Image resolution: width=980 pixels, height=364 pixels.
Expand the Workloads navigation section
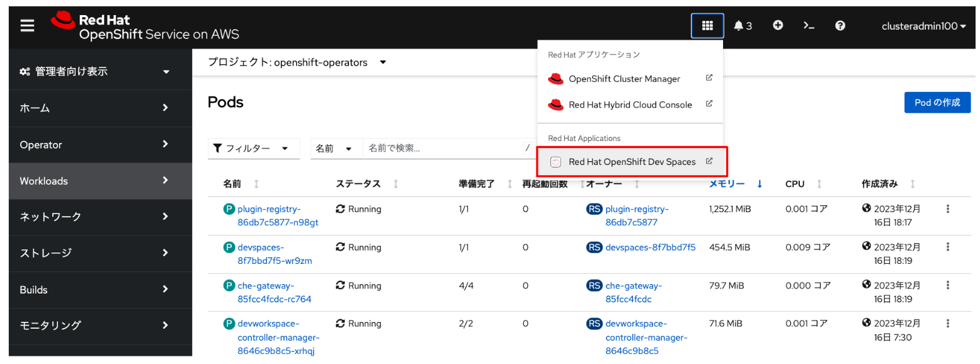(100, 181)
